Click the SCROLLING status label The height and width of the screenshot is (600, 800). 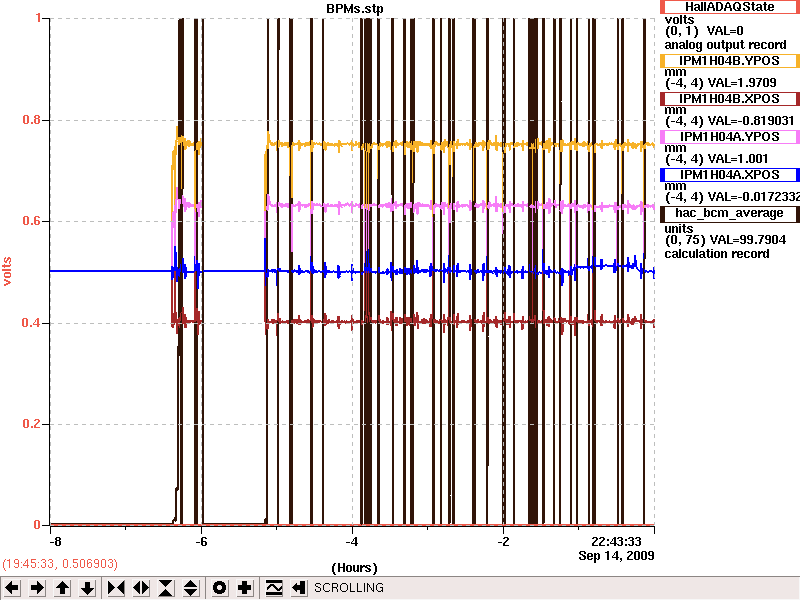349,588
